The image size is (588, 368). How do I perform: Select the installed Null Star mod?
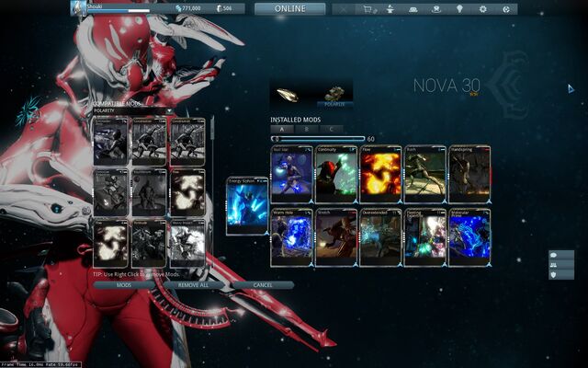292,175
